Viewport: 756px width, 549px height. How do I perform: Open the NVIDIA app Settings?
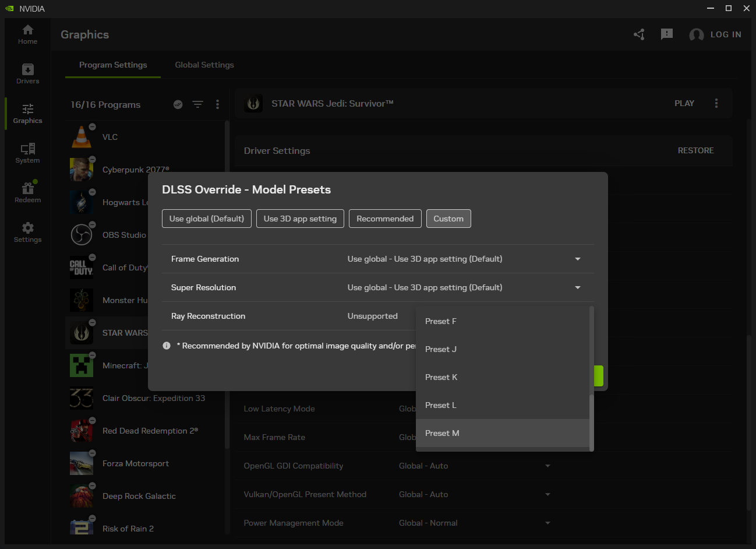tap(27, 232)
